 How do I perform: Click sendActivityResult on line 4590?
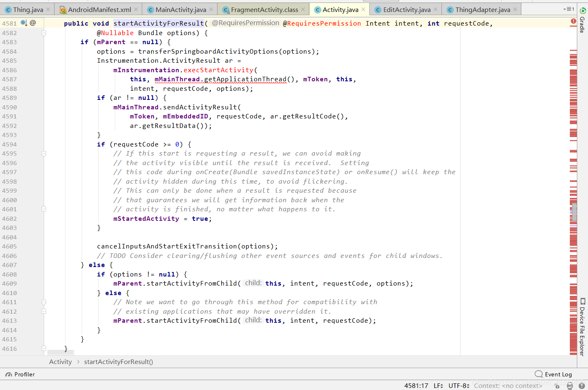(x=200, y=107)
